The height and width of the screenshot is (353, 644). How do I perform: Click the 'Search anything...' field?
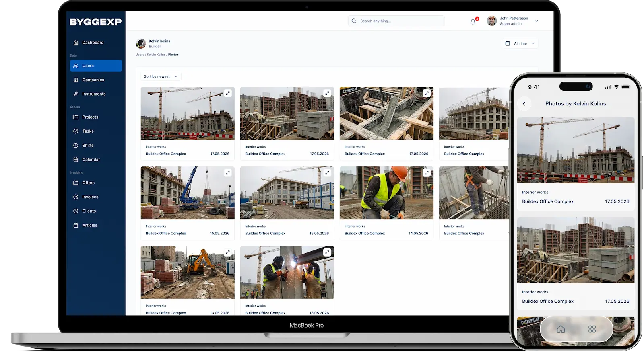(x=396, y=21)
